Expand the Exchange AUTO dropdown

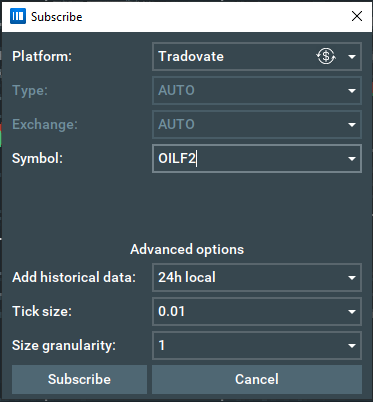click(x=352, y=125)
